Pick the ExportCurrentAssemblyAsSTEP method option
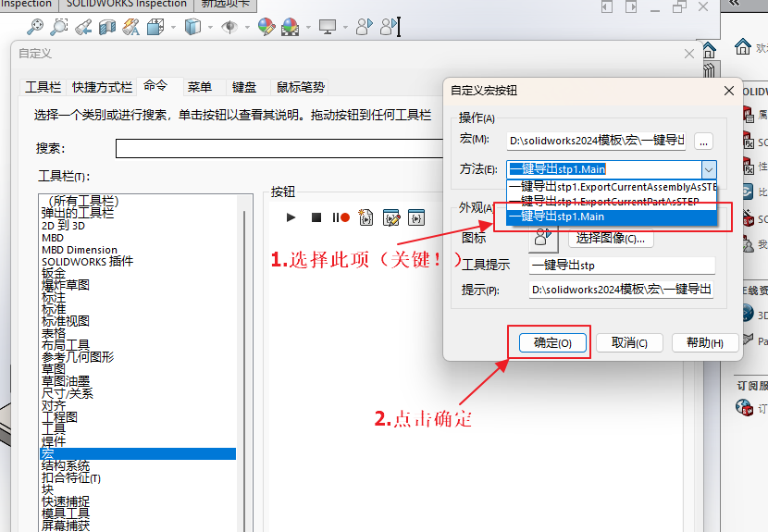The width and height of the screenshot is (768, 532). click(611, 186)
